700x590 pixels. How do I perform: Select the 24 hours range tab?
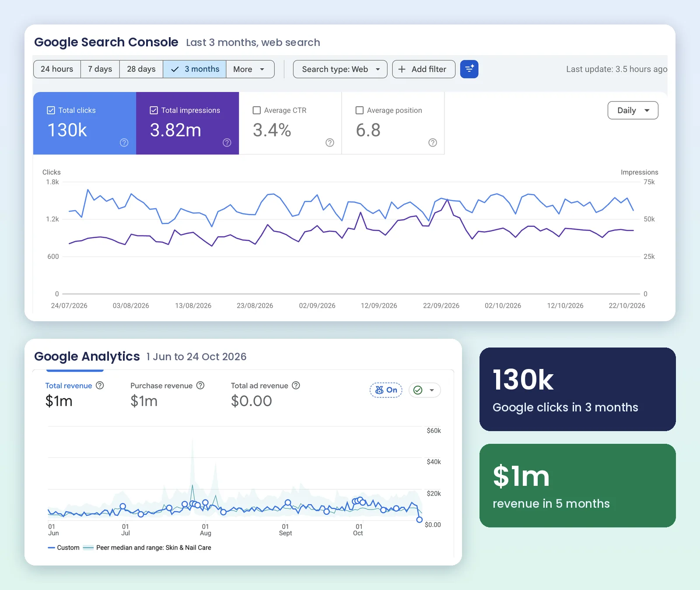click(x=57, y=69)
